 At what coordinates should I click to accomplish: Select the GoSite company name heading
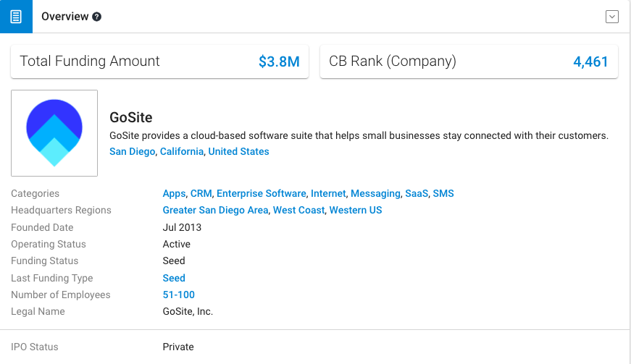click(x=131, y=117)
